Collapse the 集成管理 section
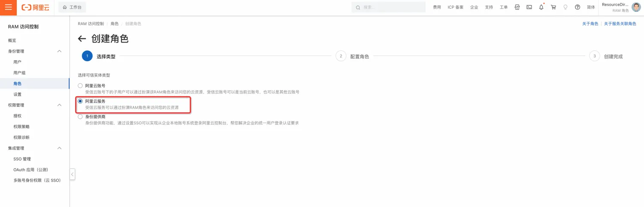This screenshot has width=644, height=207. 60,148
